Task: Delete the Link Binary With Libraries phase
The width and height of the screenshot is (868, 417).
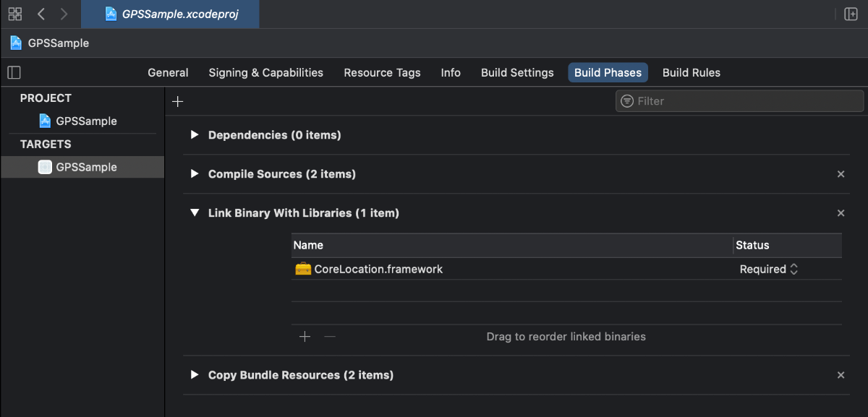Action: pos(841,213)
